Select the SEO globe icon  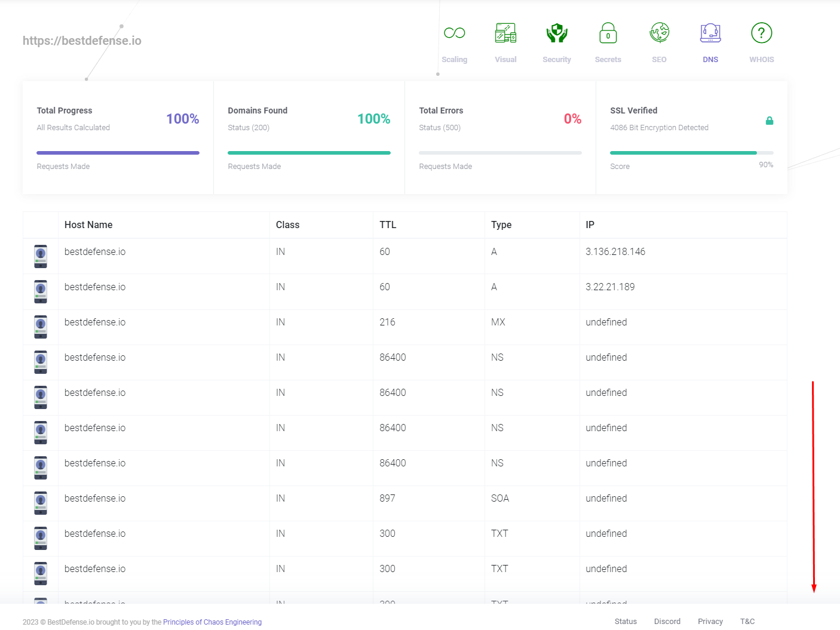pos(659,33)
